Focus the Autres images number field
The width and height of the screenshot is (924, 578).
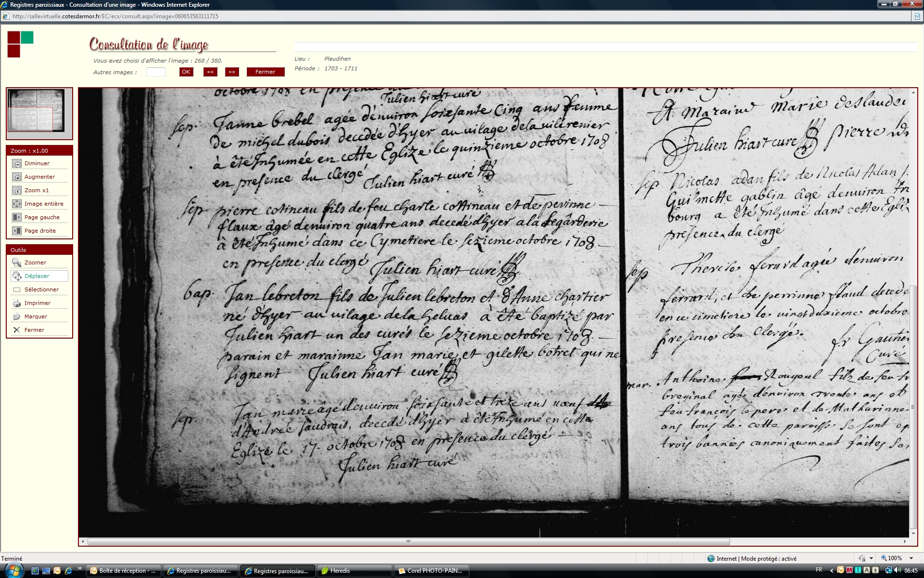pos(155,72)
